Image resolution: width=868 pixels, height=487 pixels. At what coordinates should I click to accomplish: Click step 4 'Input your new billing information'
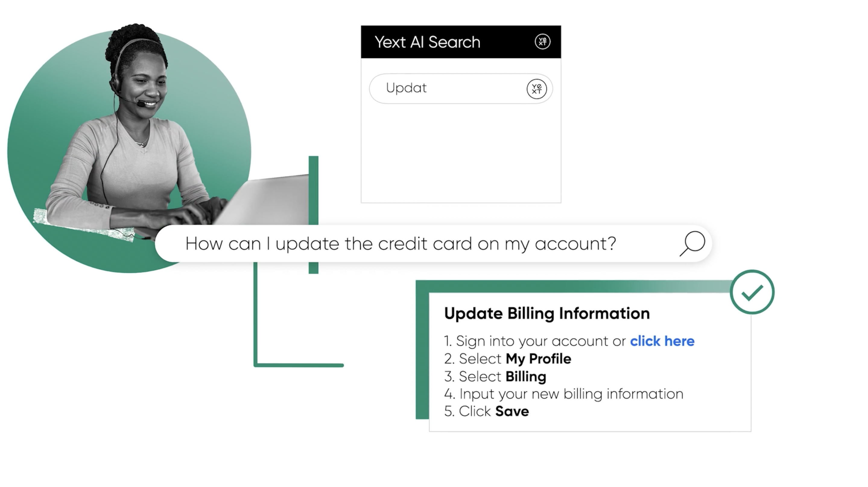(x=564, y=394)
